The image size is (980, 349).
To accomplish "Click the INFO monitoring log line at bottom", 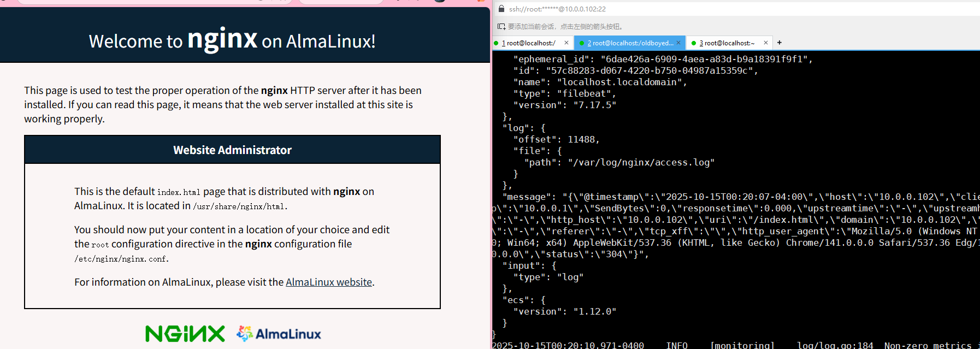I will pos(736,345).
